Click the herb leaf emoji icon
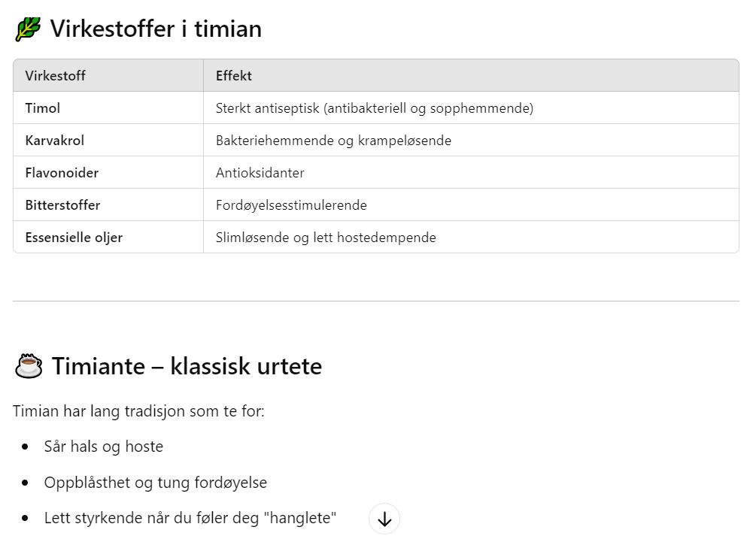 click(28, 29)
